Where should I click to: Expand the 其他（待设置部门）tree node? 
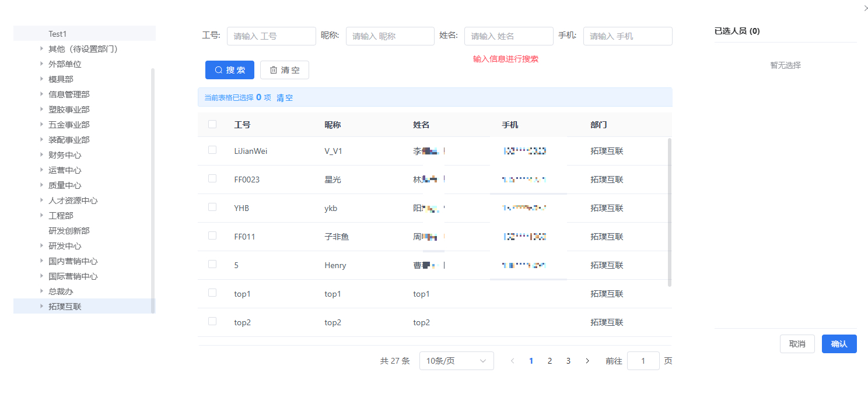41,49
